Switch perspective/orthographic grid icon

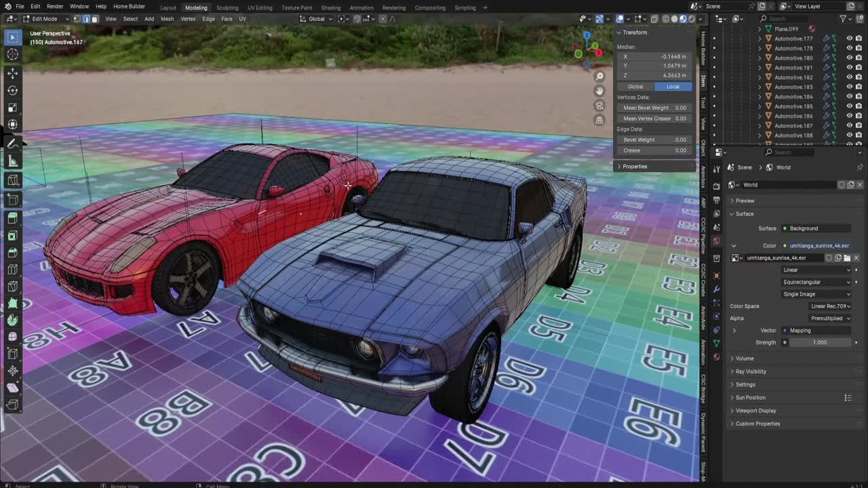tap(599, 120)
